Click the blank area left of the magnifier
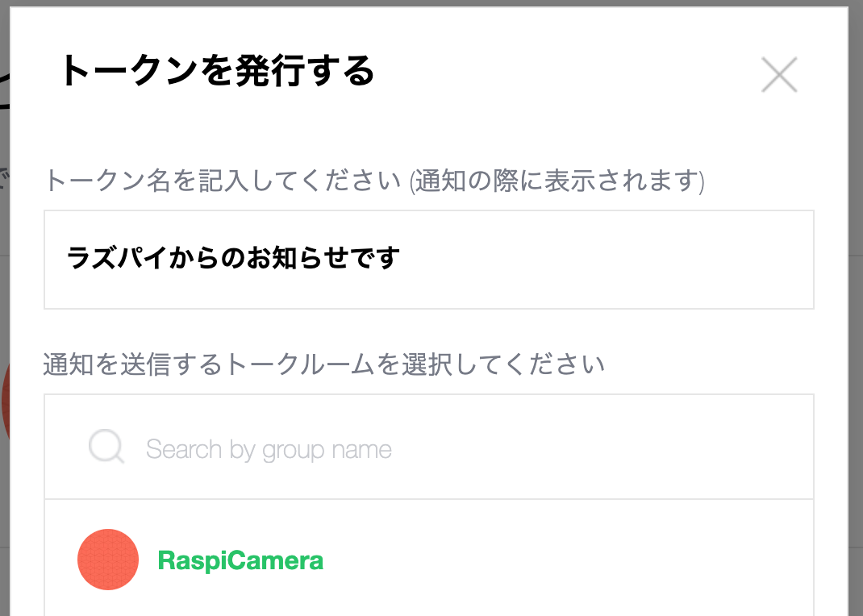This screenshot has height=616, width=863. point(66,447)
